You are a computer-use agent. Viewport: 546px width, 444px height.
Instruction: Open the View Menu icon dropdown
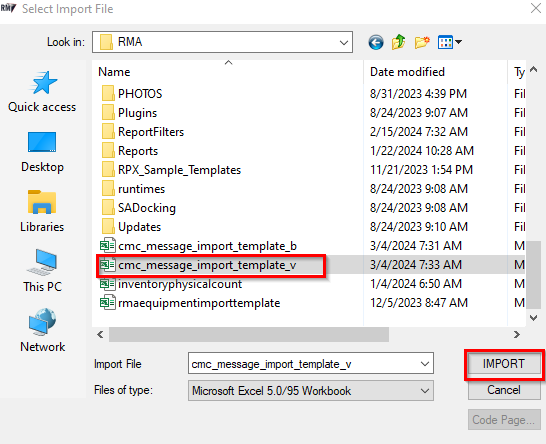point(450,42)
